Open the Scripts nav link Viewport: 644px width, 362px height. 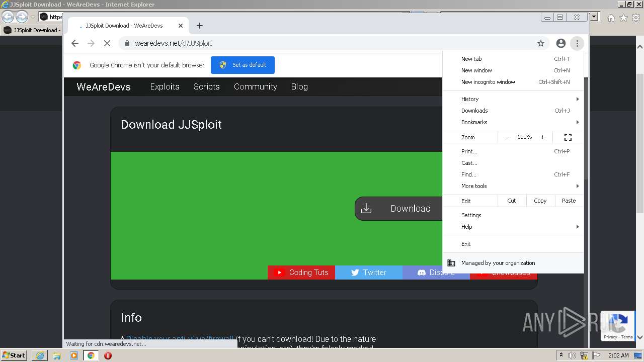(207, 86)
